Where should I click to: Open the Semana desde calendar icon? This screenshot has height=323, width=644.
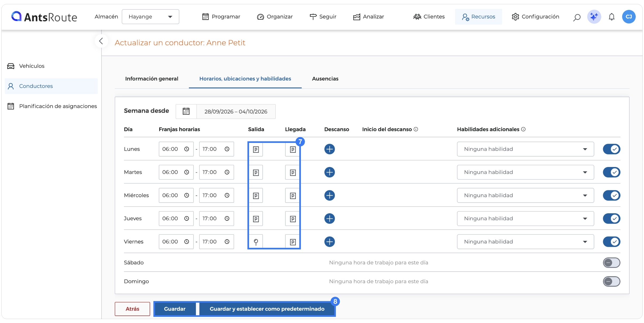click(186, 111)
